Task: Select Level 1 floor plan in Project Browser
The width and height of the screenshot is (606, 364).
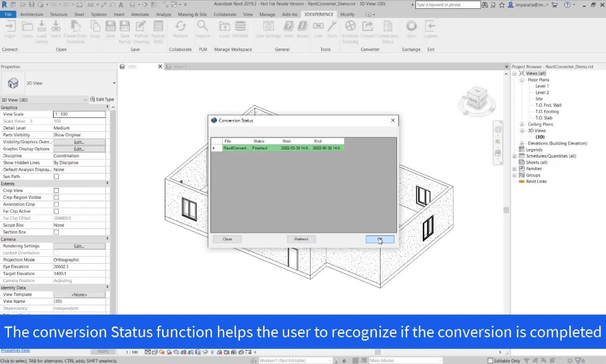Action: pos(542,86)
